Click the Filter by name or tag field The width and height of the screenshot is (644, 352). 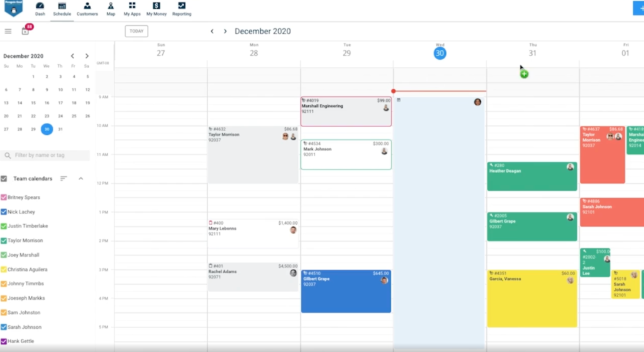point(45,156)
